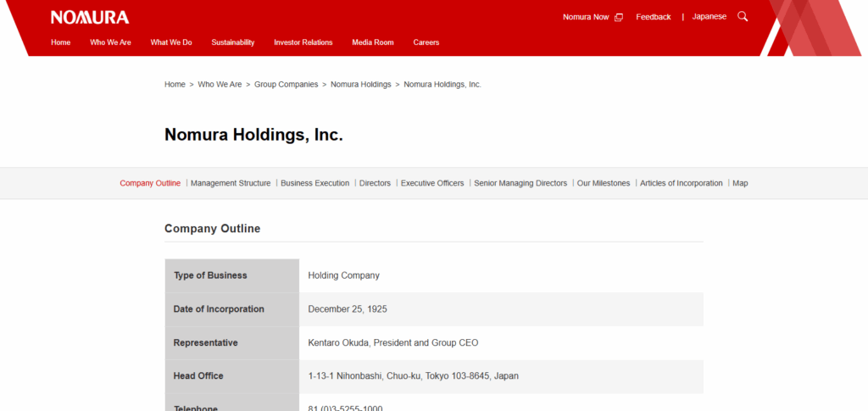Select the Management Structure tab
Viewport: 868px width, 411px height.
point(231,183)
